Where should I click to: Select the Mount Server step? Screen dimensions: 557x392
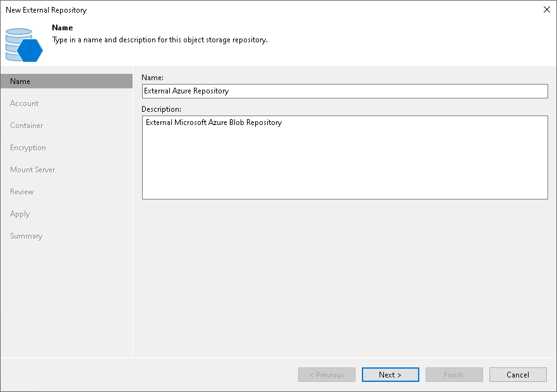click(33, 170)
